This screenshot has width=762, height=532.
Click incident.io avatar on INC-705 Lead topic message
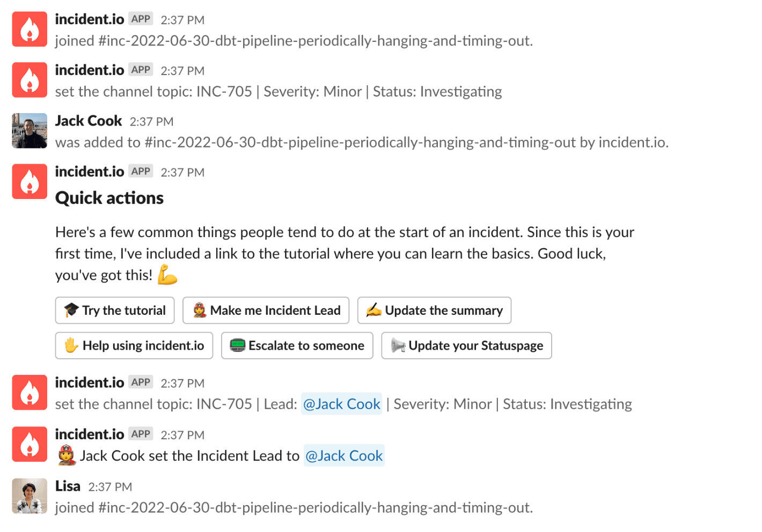coord(30,393)
